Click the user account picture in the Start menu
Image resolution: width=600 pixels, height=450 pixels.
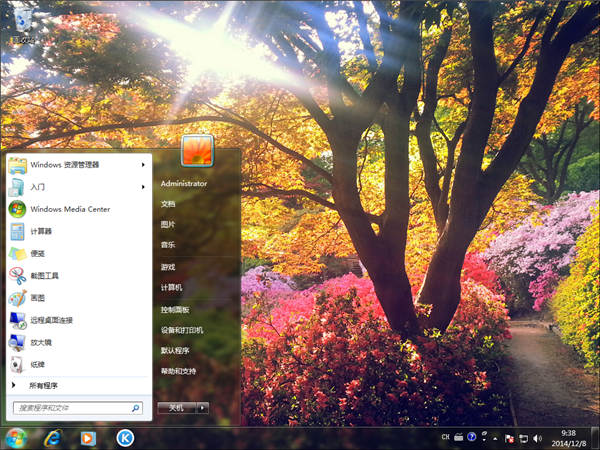(x=197, y=151)
